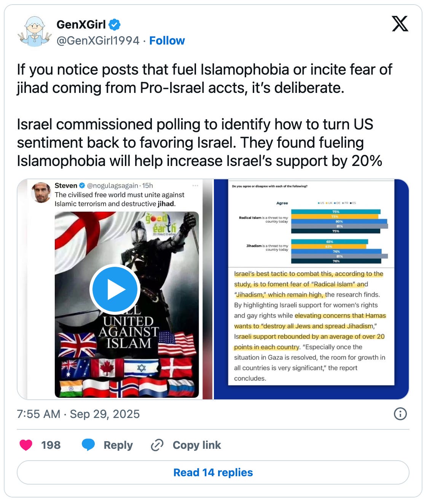Image resolution: width=424 pixels, height=504 pixels.
Task: Open three-dot menu on Steven's post
Action: 195,186
